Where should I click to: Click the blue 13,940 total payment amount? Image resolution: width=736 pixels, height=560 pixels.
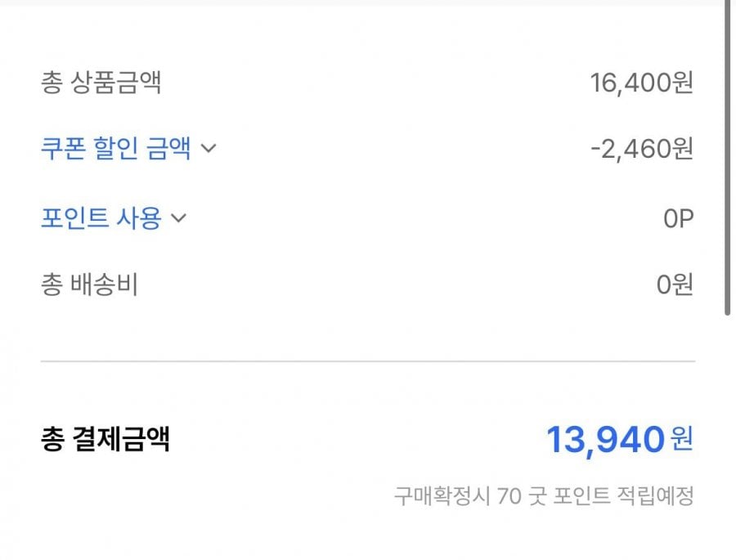pyautogui.click(x=604, y=441)
